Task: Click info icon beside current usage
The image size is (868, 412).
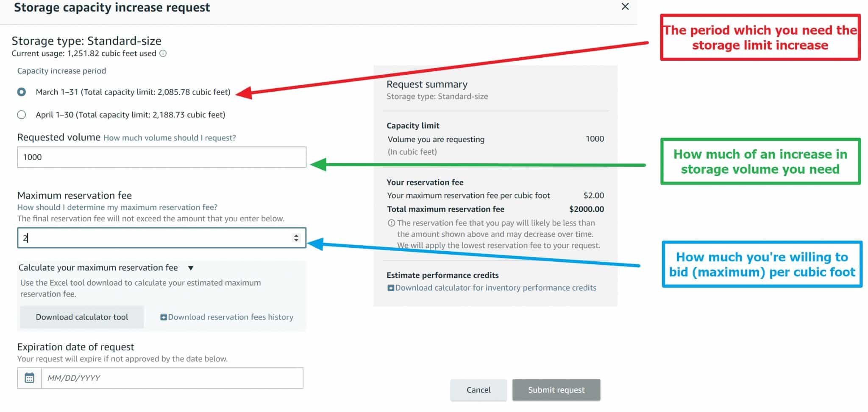Action: pyautogui.click(x=163, y=53)
